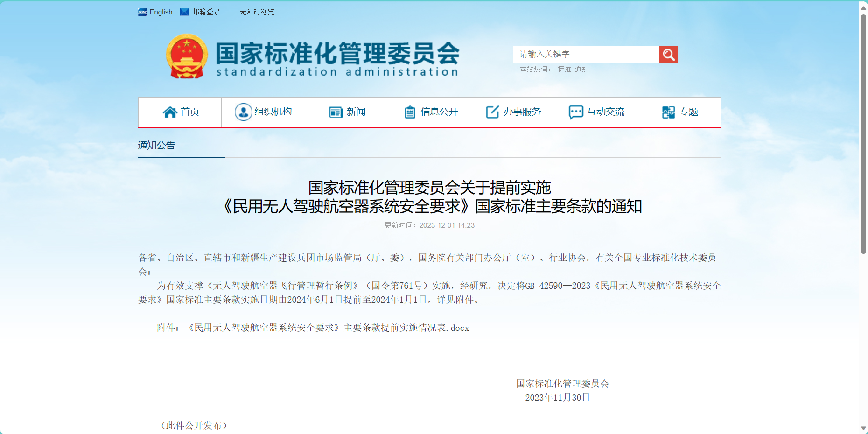Click the hot keyword 通知
This screenshot has width=868, height=434.
(581, 70)
